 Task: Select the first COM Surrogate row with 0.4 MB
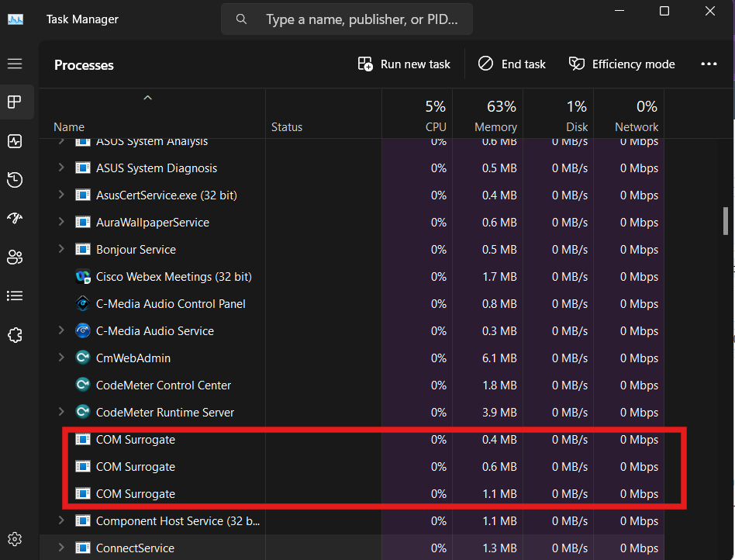pos(351,440)
